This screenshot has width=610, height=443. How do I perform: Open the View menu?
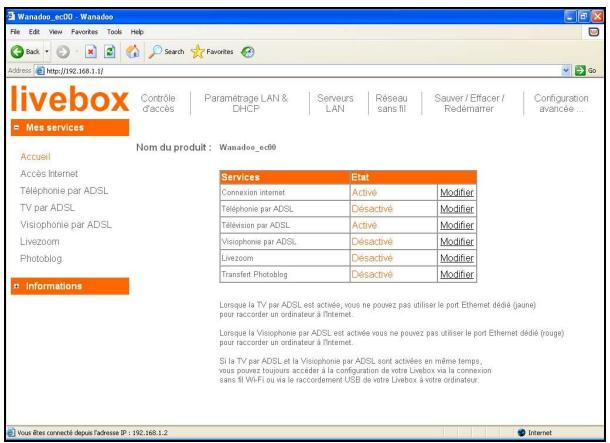[x=55, y=32]
